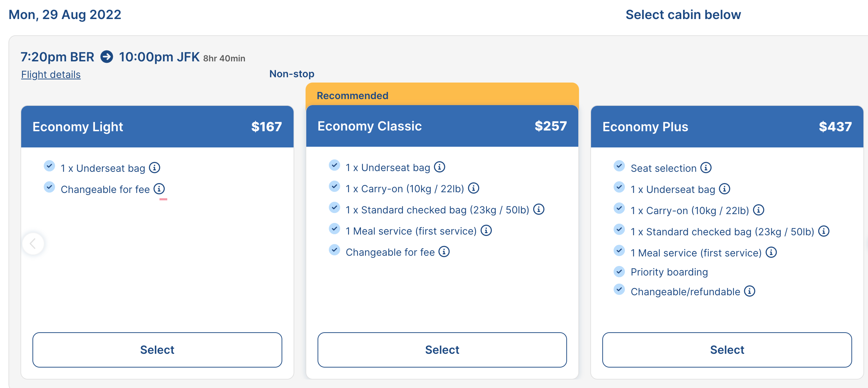Image resolution: width=868 pixels, height=388 pixels.
Task: Show Economy Classic changeable for fee info
Action: [x=444, y=251]
